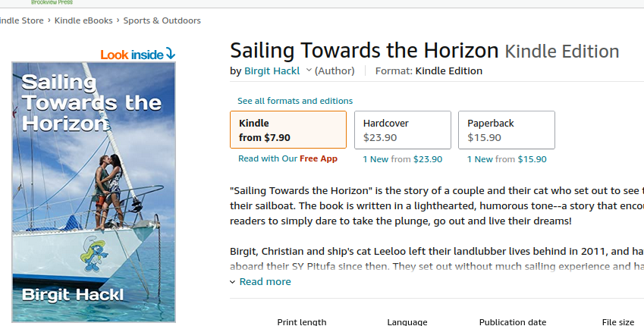
Task: Open the book cover thumbnail
Action: tap(93, 192)
